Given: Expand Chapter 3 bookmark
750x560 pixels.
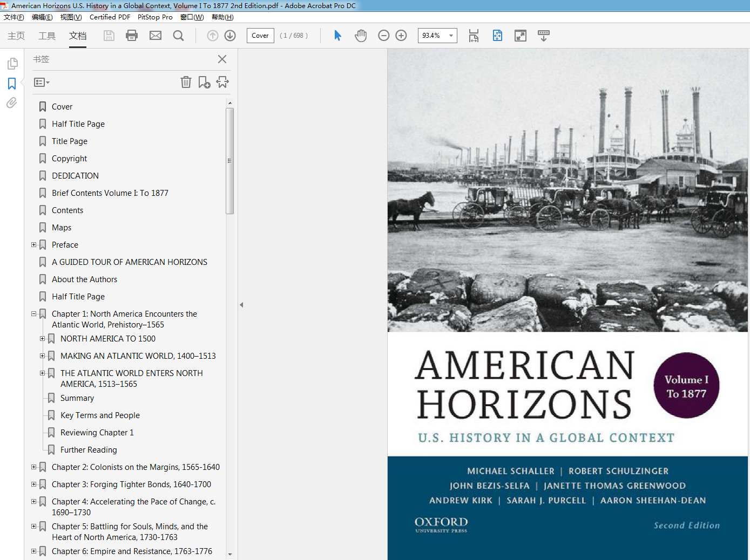Looking at the screenshot, I should (x=33, y=484).
